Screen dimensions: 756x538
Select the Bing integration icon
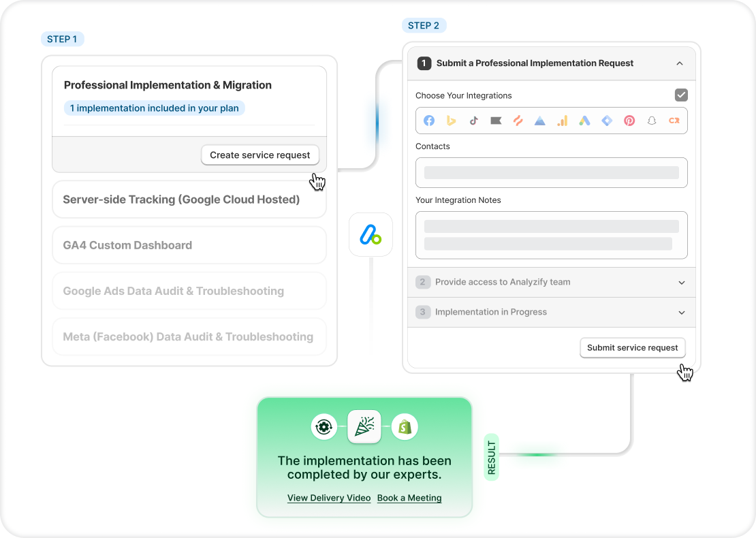point(452,121)
